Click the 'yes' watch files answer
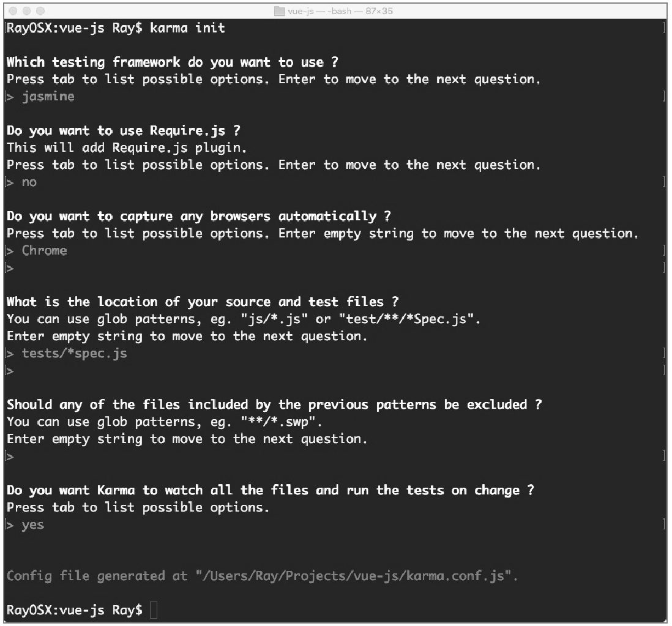672x626 pixels. pos(33,525)
